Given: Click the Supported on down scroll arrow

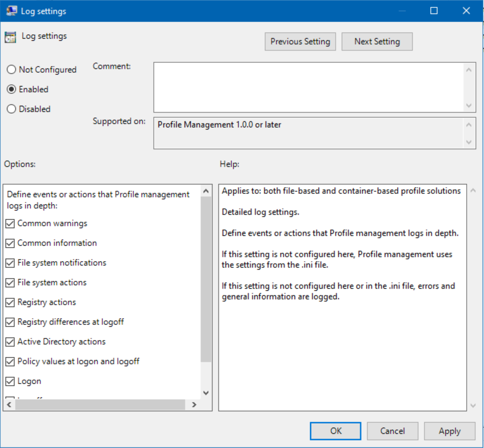Looking at the screenshot, I should [x=469, y=142].
